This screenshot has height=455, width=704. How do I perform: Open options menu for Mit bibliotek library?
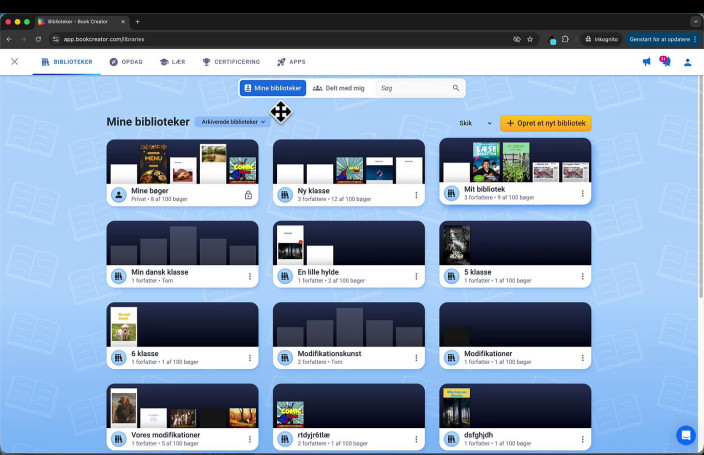[x=582, y=195]
